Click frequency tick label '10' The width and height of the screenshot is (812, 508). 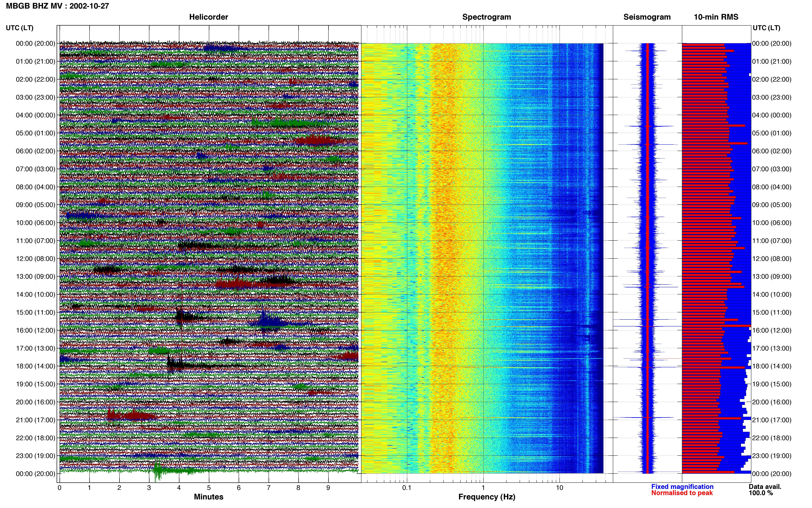click(559, 488)
